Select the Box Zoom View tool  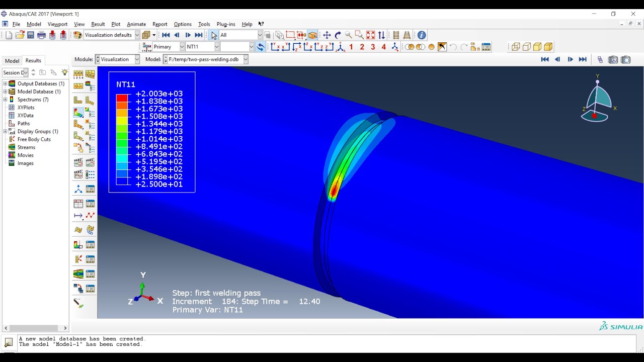pyautogui.click(x=359, y=35)
